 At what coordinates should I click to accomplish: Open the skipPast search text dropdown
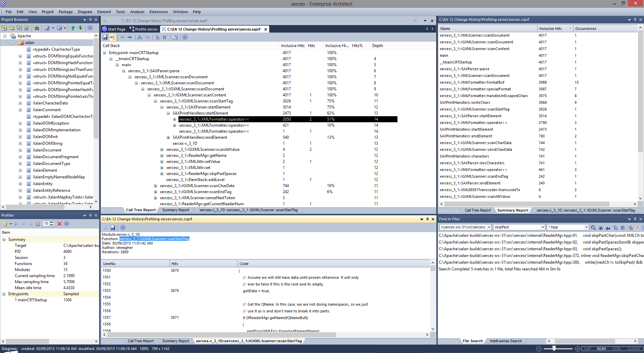coord(543,227)
